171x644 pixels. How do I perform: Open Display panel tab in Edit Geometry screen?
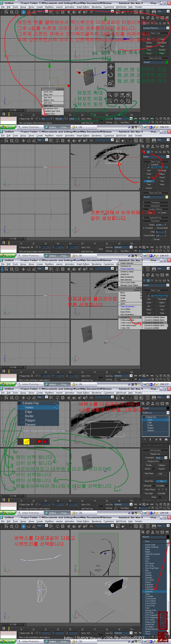coord(162,403)
